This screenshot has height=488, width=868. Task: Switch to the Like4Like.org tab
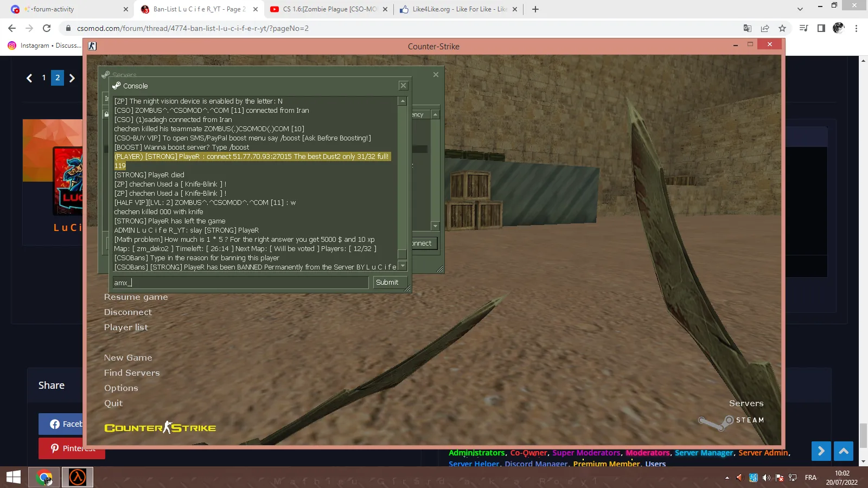tap(457, 9)
